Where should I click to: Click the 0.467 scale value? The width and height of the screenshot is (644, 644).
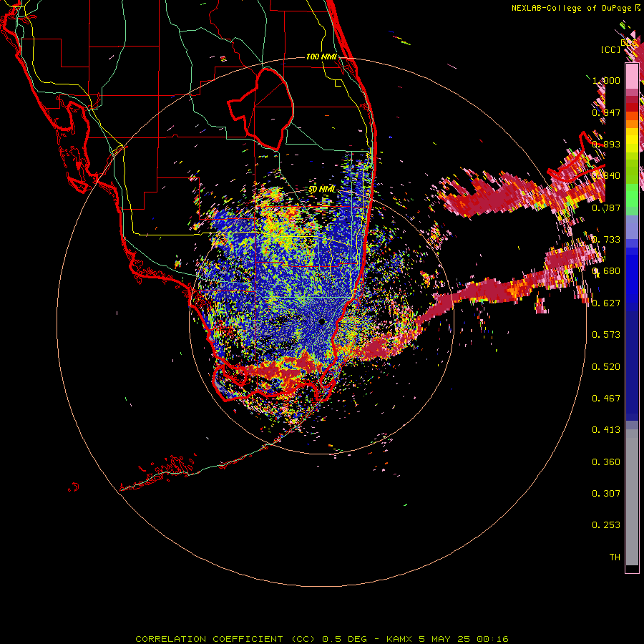606,399
